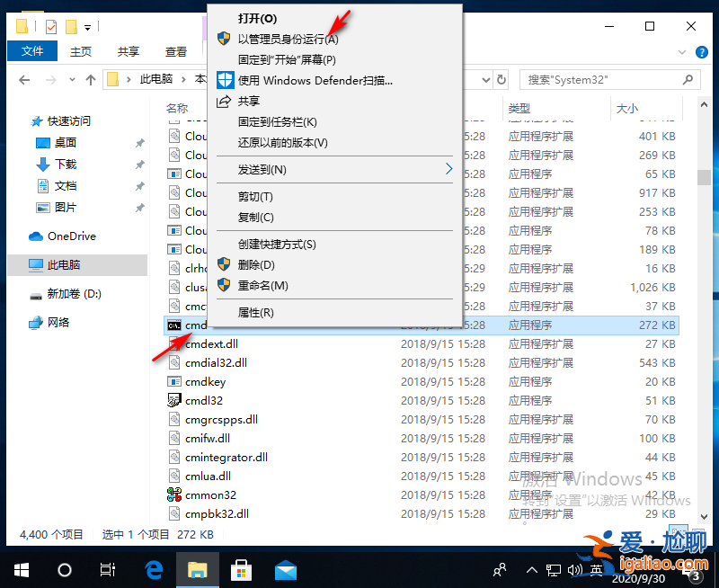Click the People icon in the system tray

point(498,570)
